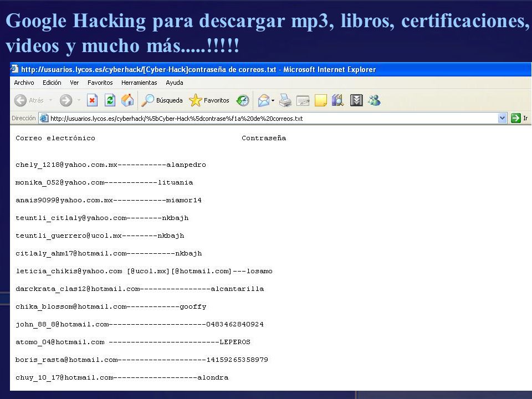
Task: Click the 'Contraseña' header text
Action: click(x=264, y=138)
